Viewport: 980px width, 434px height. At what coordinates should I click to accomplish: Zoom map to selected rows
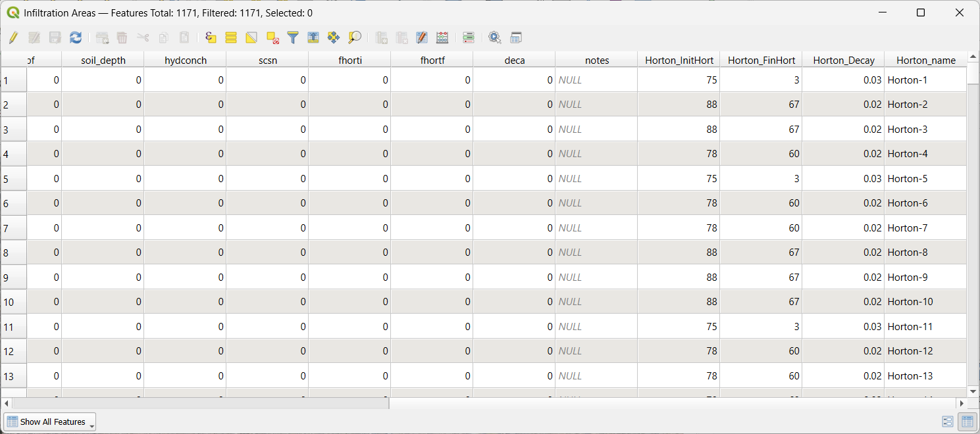click(x=355, y=37)
